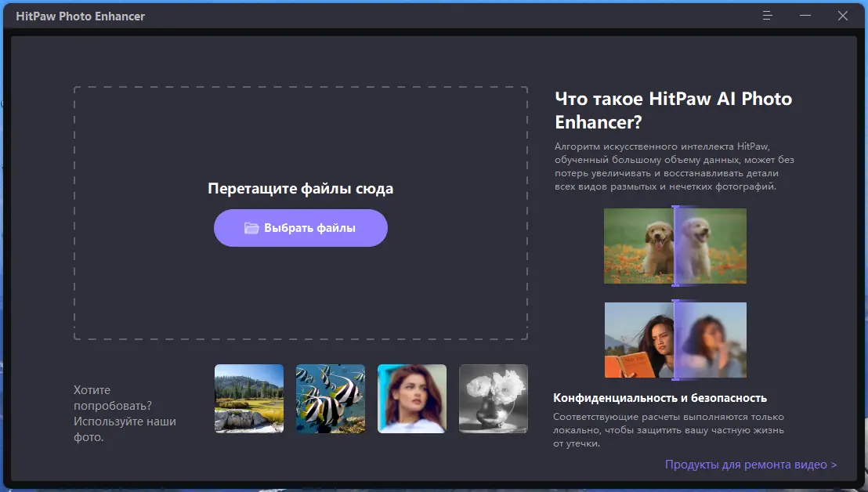
Task: Try the black-and-white flowers sample photo
Action: tap(493, 398)
